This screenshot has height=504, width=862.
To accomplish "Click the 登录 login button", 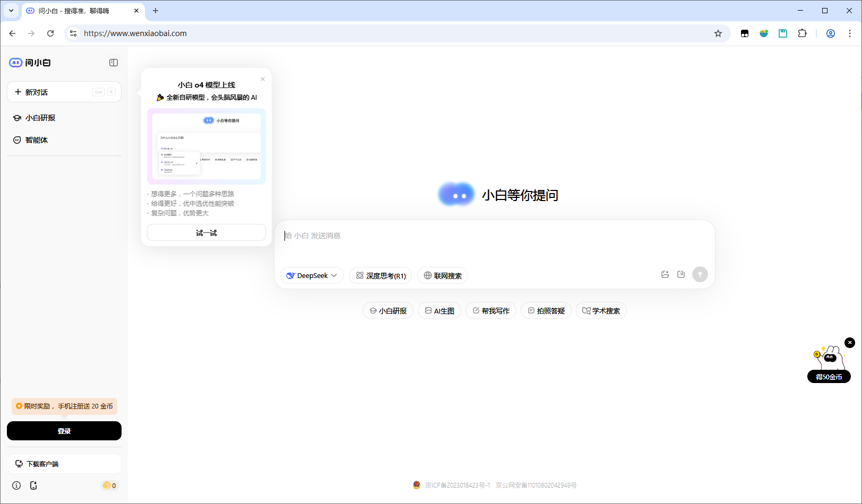I will 64,431.
